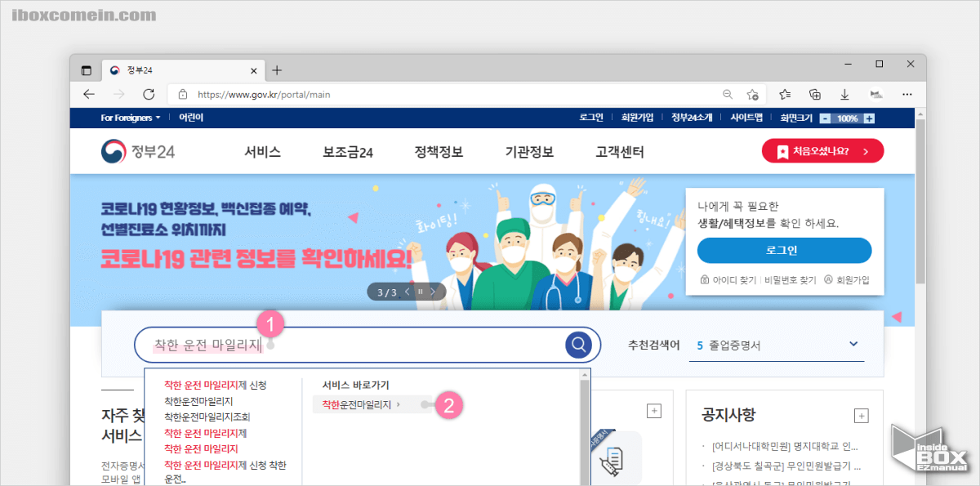Open browser Downloads from the toolbar icon
Image resolution: width=980 pixels, height=486 pixels.
pos(844,94)
